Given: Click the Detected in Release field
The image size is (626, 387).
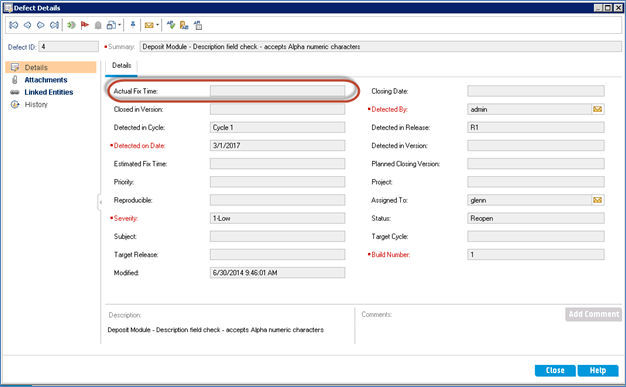Looking at the screenshot, I should coord(536,127).
